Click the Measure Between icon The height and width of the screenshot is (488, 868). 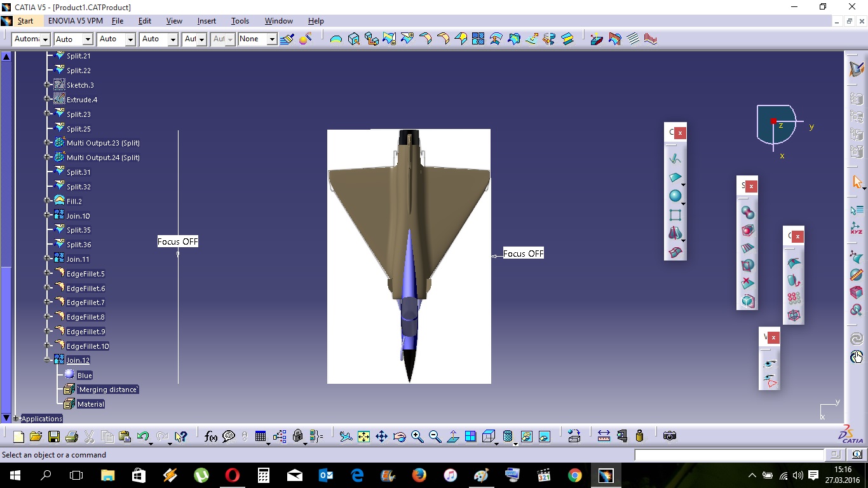point(604,436)
